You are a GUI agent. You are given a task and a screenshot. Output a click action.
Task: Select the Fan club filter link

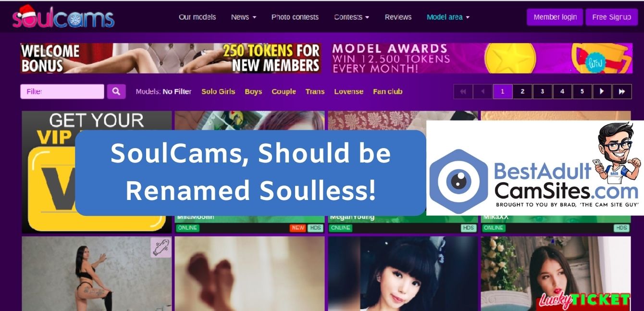pos(387,91)
